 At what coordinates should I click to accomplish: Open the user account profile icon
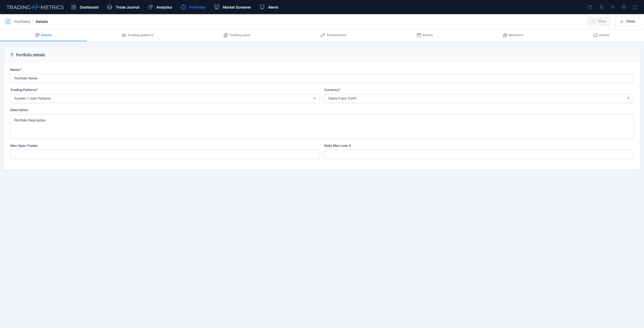coord(624,7)
